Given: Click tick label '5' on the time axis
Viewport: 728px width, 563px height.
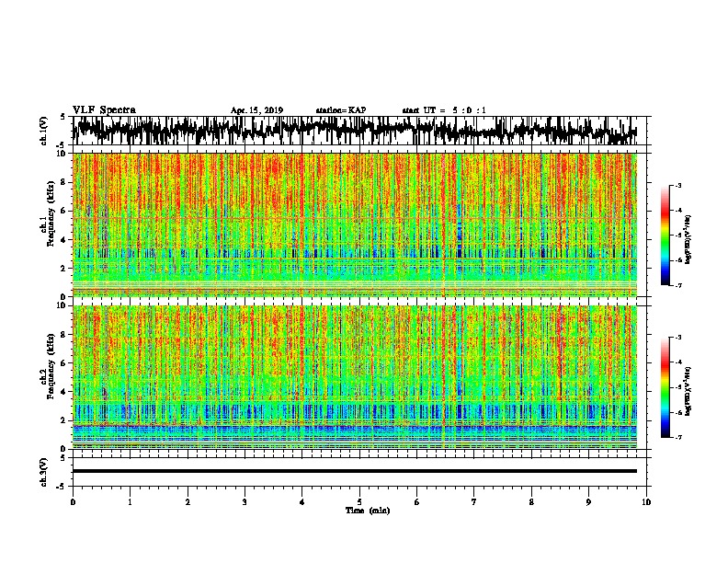Looking at the screenshot, I should coord(359,502).
